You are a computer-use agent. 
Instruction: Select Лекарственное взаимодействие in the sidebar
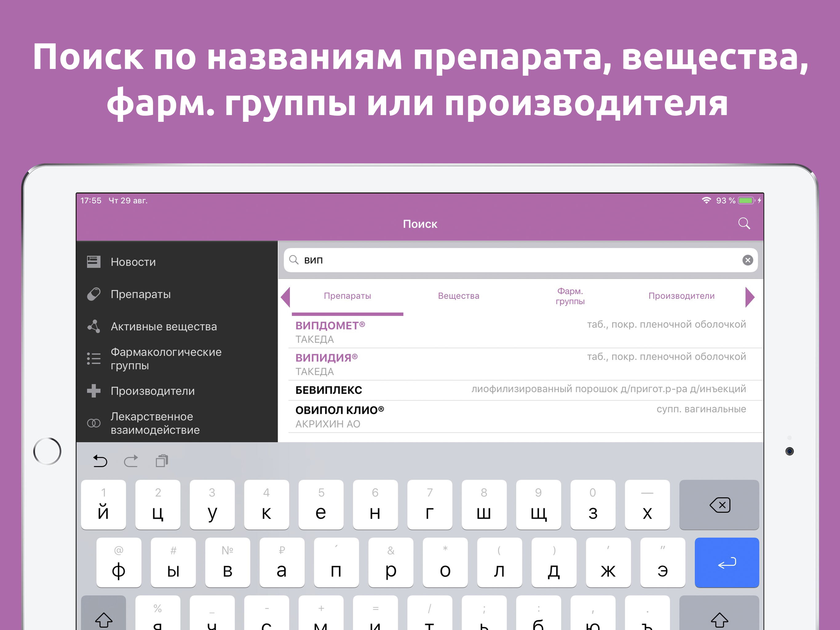[155, 423]
